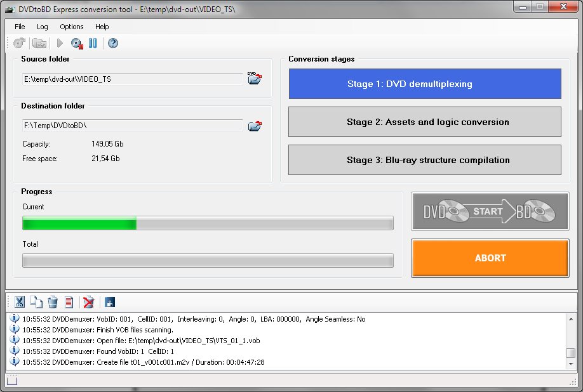Click the gray play arrow toolbar icon
Image resolution: width=583 pixels, height=392 pixels.
point(60,43)
